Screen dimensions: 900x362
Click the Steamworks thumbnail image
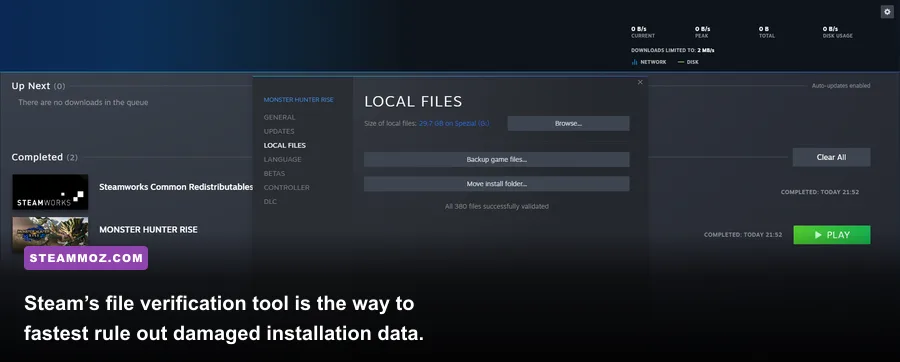point(51,192)
